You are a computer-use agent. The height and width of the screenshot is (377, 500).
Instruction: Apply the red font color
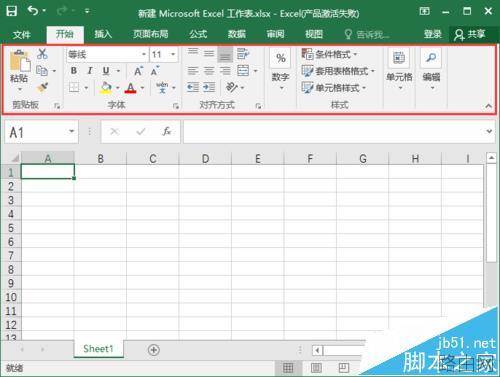pos(131,88)
